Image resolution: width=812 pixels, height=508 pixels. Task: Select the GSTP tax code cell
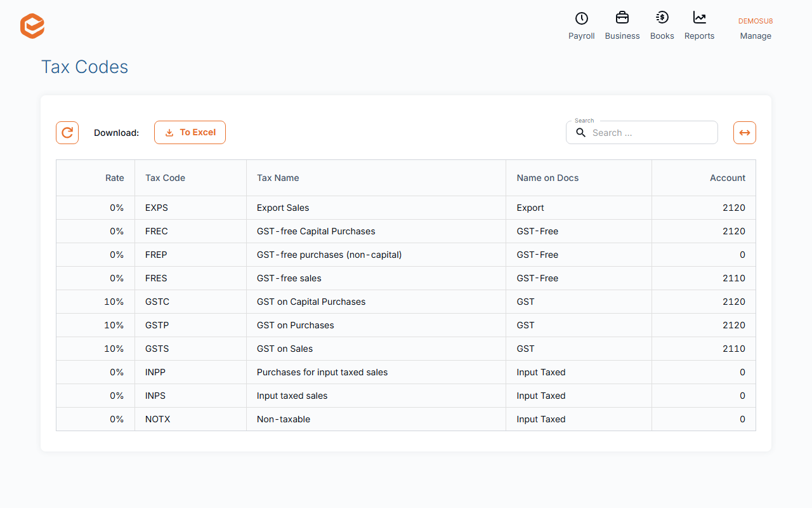[x=190, y=325]
